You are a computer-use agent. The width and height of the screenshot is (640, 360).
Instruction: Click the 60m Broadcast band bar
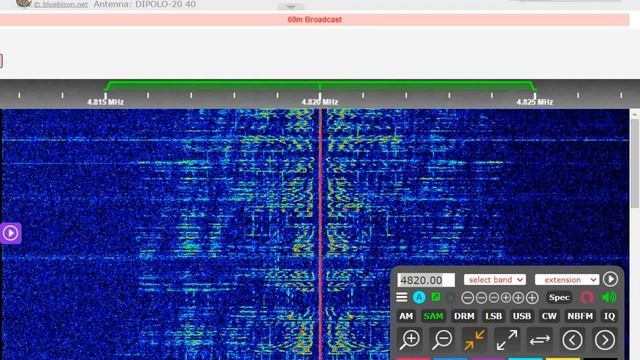(314, 20)
